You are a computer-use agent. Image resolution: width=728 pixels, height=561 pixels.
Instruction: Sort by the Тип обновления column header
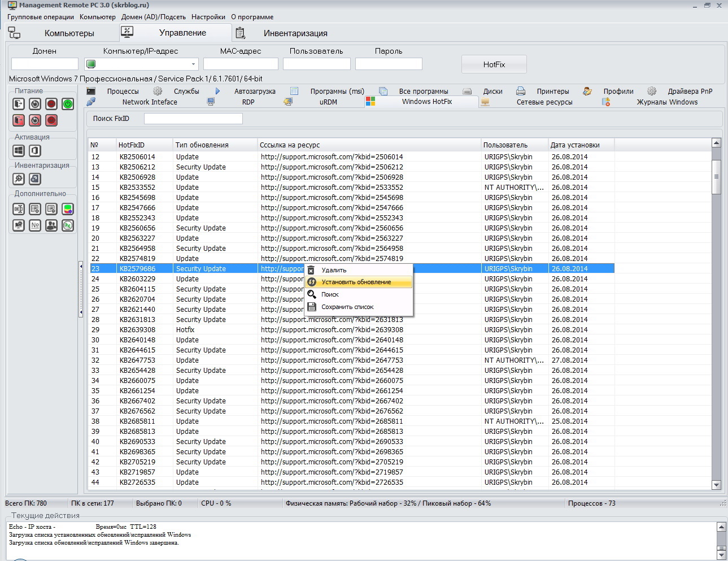(x=215, y=145)
